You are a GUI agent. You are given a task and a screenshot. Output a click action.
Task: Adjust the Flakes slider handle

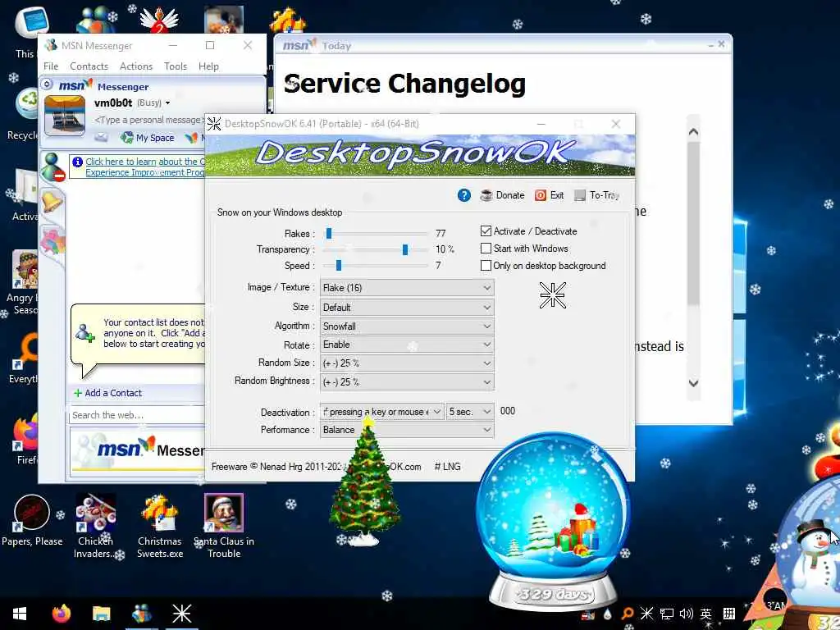point(329,234)
